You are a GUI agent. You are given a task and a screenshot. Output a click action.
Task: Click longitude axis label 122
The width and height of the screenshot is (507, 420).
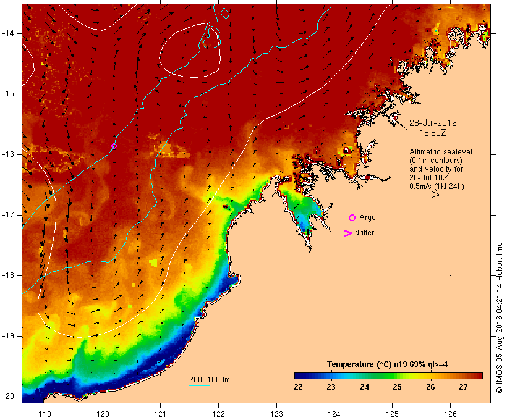219,414
